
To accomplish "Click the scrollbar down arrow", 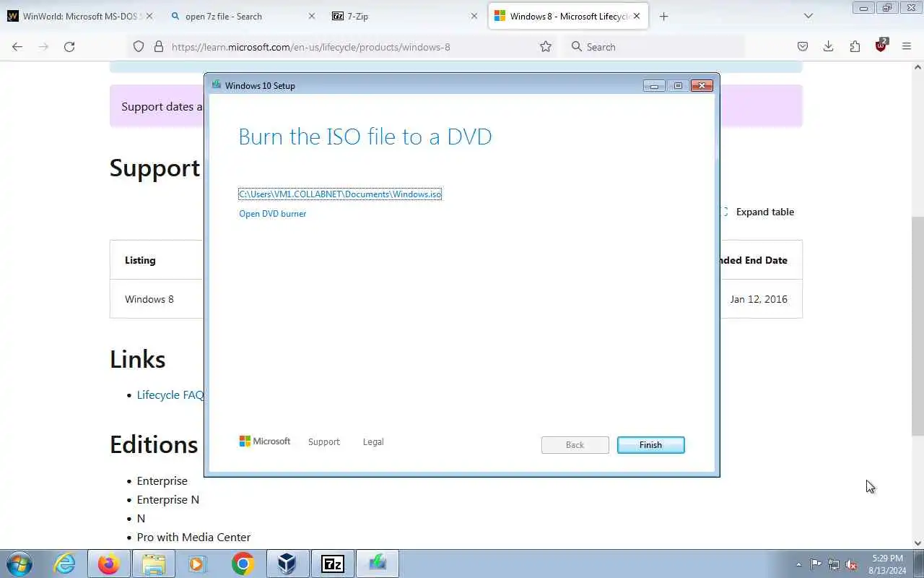I will click(x=918, y=543).
